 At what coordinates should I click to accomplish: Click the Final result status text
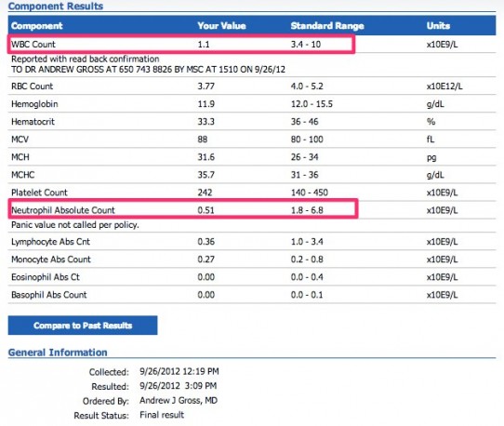pyautogui.click(x=162, y=415)
